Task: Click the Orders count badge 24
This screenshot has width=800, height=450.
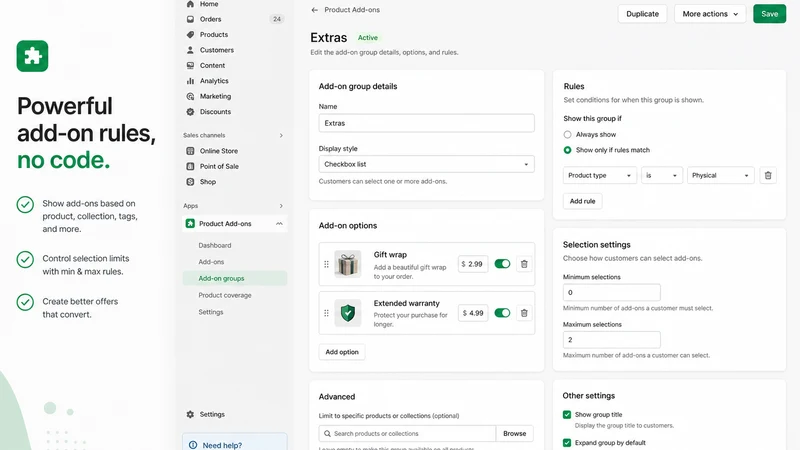Action: coord(277,19)
